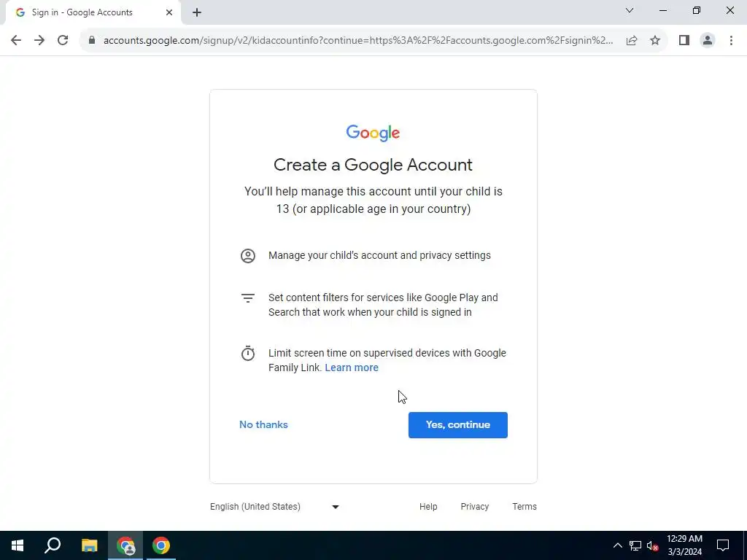This screenshot has width=747, height=560.
Task: Open the Chrome profile avatar menu
Action: tap(708, 41)
